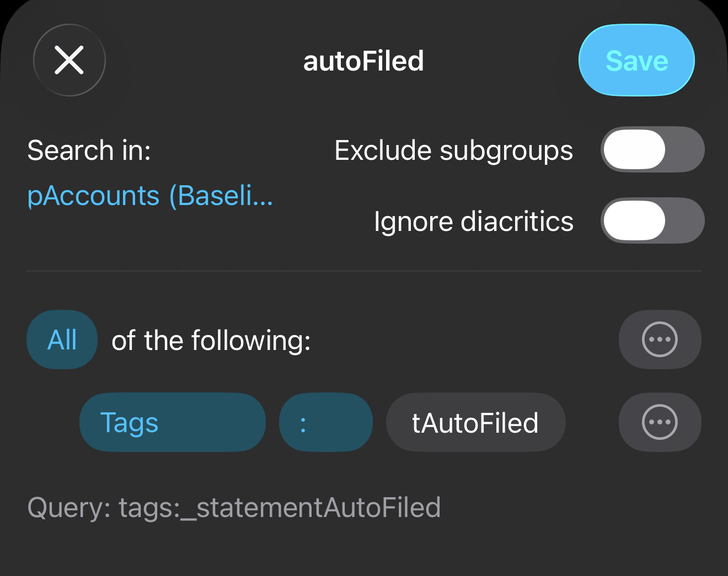Tap the Search in label
Viewport: 728px width, 576px height.
point(89,150)
